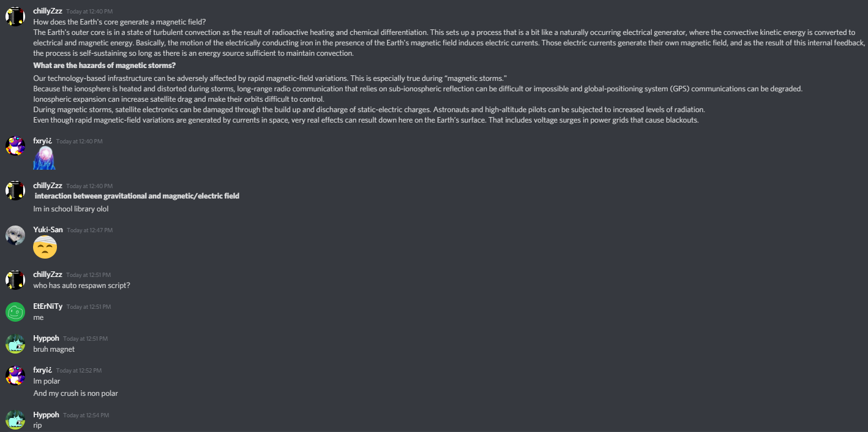Open EtErNiTy's green smiley avatar
The image size is (868, 432).
point(15,311)
